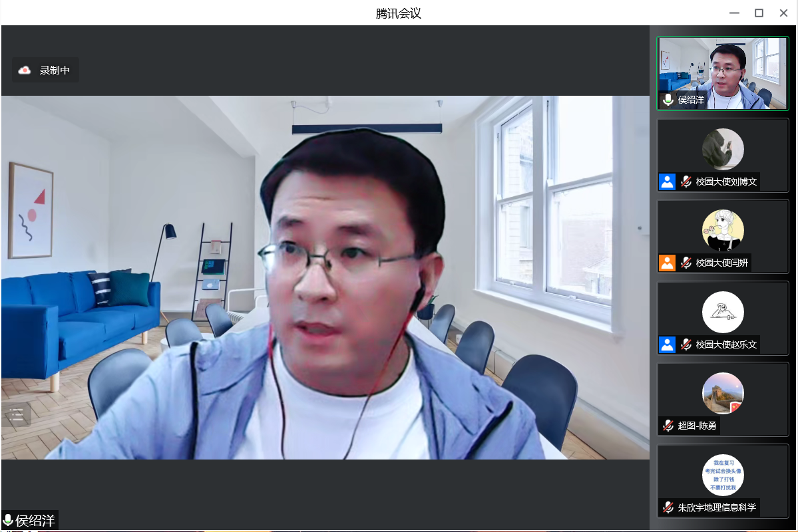The height and width of the screenshot is (532, 798).
Task: Click muted mic icon for 校园大使刘博文
Action: (686, 182)
